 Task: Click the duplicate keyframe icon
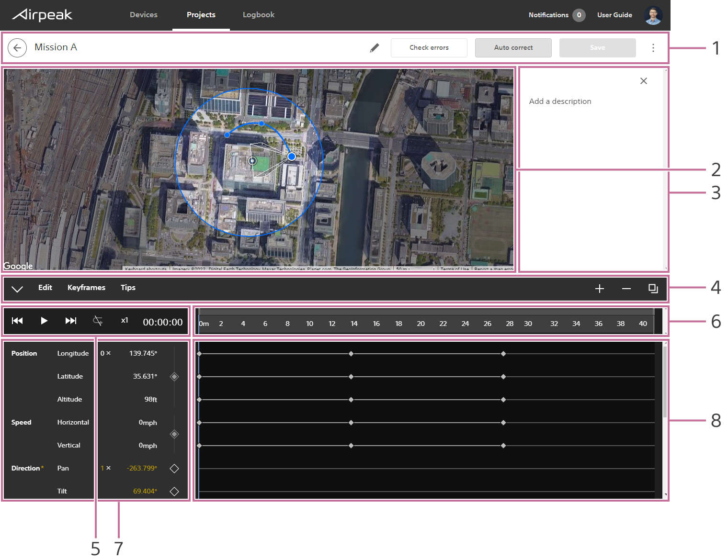point(653,289)
